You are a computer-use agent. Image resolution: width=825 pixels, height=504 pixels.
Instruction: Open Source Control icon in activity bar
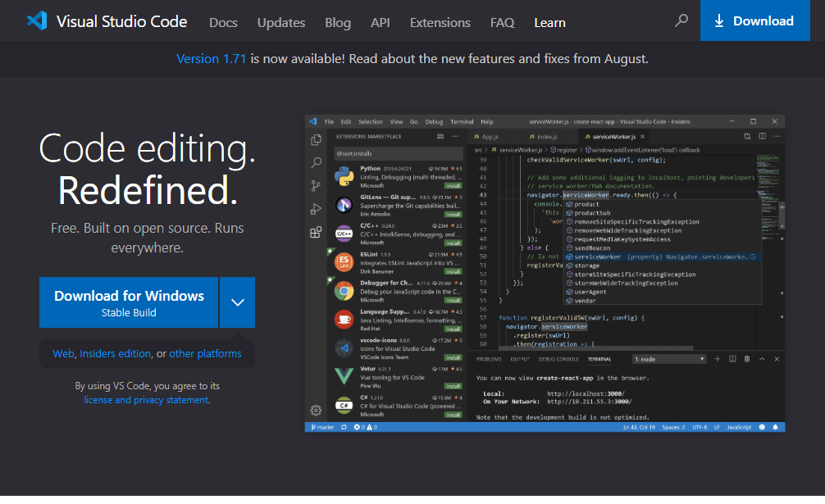pos(316,185)
